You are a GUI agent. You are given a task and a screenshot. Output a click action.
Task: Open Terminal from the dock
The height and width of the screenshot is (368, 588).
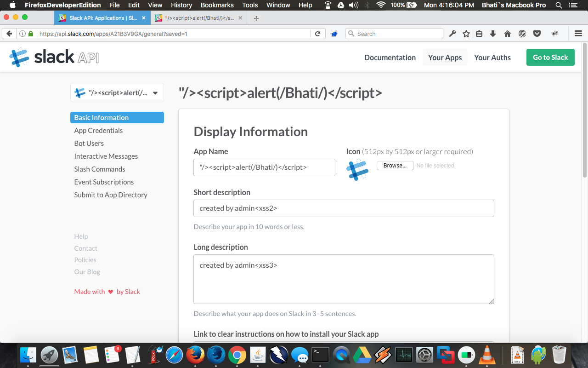pos(320,355)
